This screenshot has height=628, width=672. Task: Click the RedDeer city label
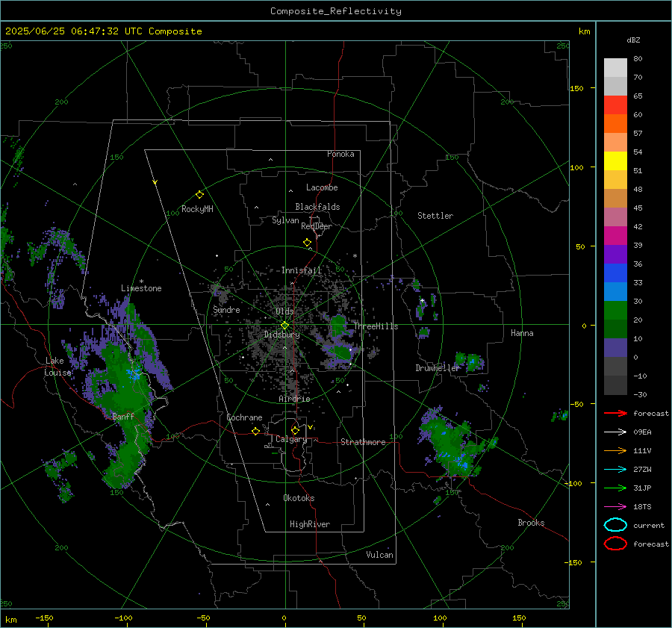(x=317, y=226)
